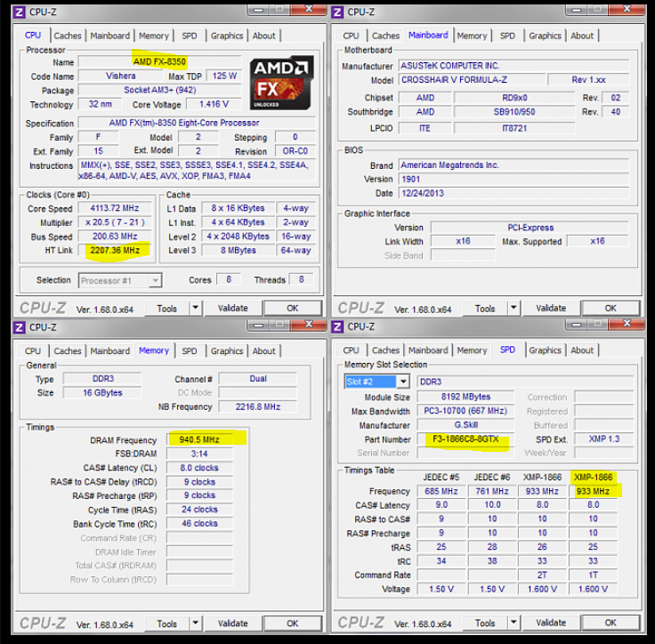Image resolution: width=655 pixels, height=644 pixels.
Task: Open Tools dropdown arrow in Mainboard window
Action: (x=513, y=309)
